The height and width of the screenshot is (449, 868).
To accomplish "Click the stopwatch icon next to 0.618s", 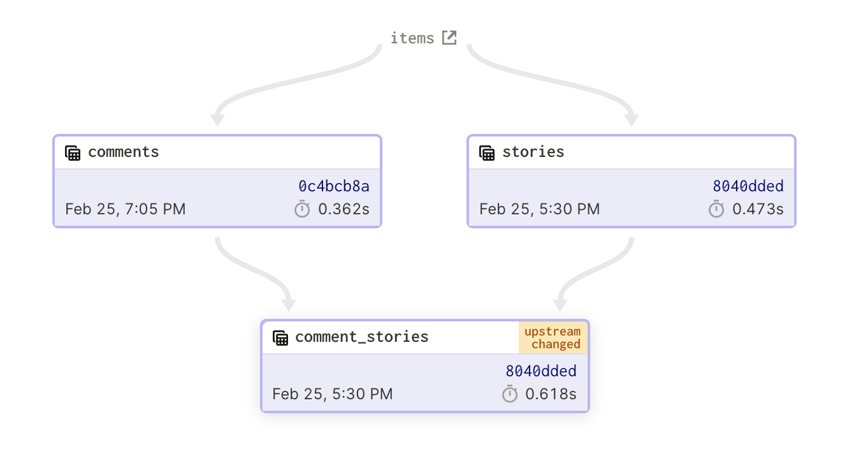I will tap(509, 394).
